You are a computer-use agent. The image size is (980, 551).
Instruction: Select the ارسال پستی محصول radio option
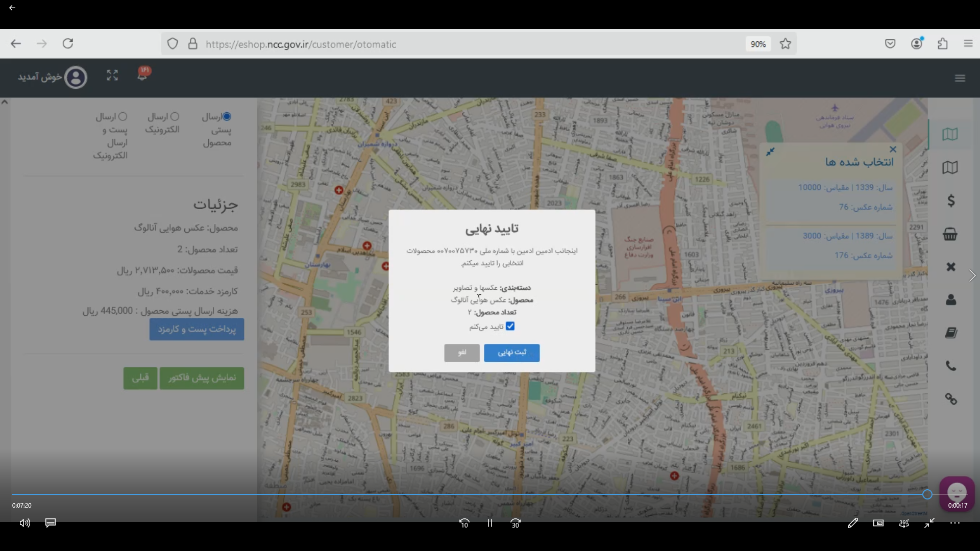227,116
